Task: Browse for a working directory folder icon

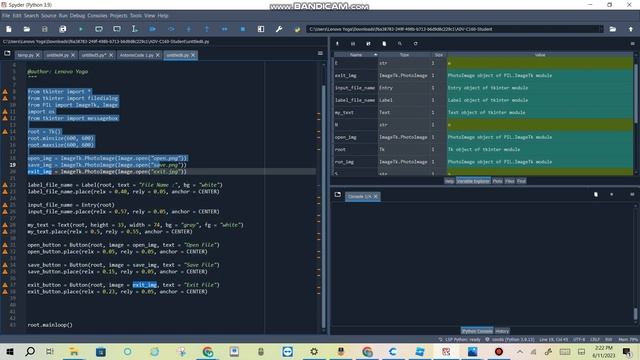Action: click(613, 29)
